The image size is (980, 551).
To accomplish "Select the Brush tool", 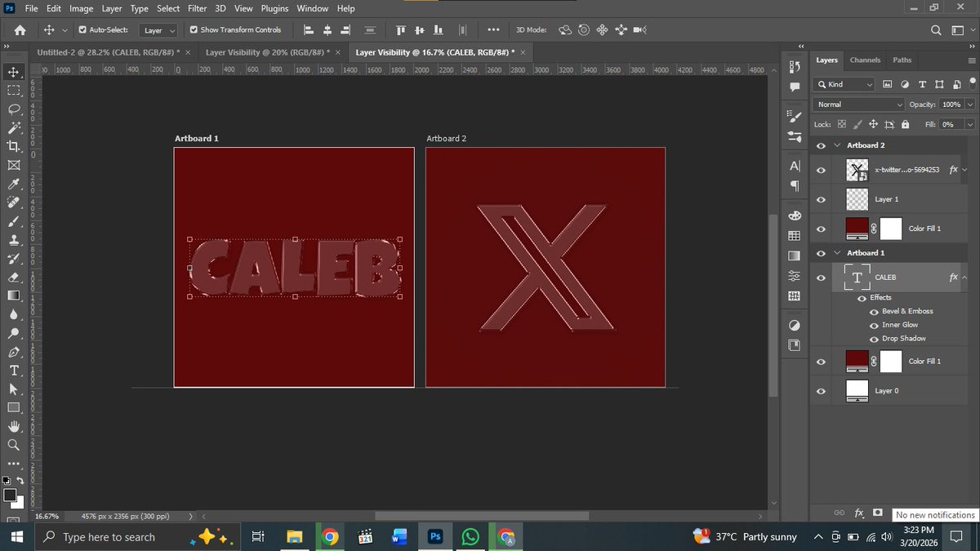I will click(x=14, y=221).
